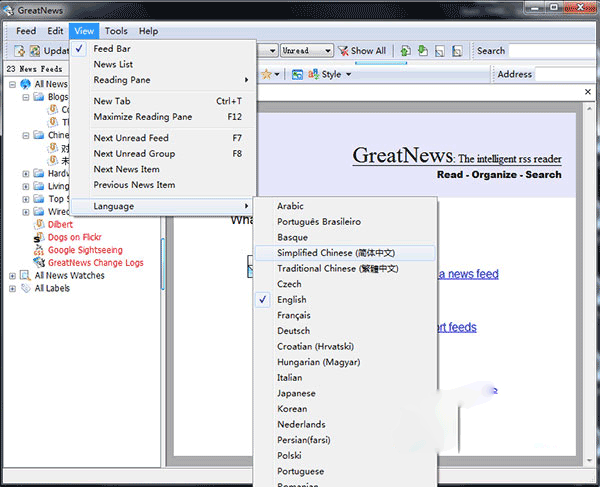Choose Simplified Chinese language
The width and height of the screenshot is (600, 487).
click(337, 253)
